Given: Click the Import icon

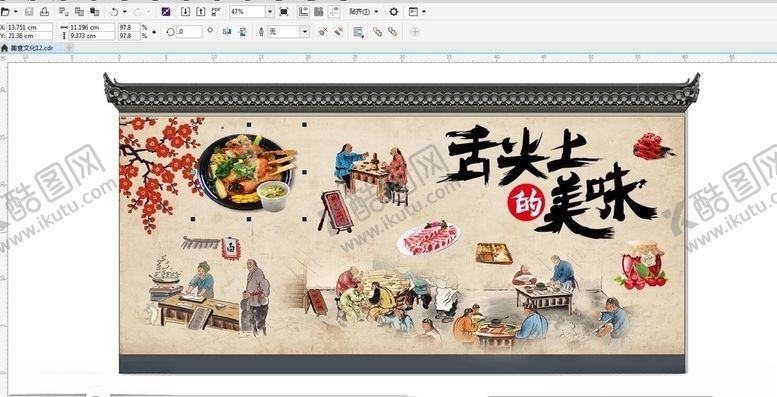Looking at the screenshot, I should click(x=185, y=11).
